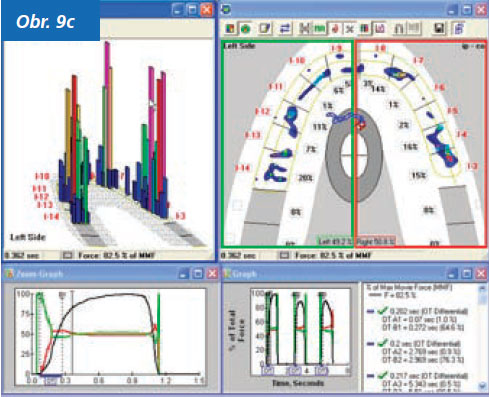Screen dimensions: 489x397
Task: Close the 3D view window
Action: (x=207, y=9)
